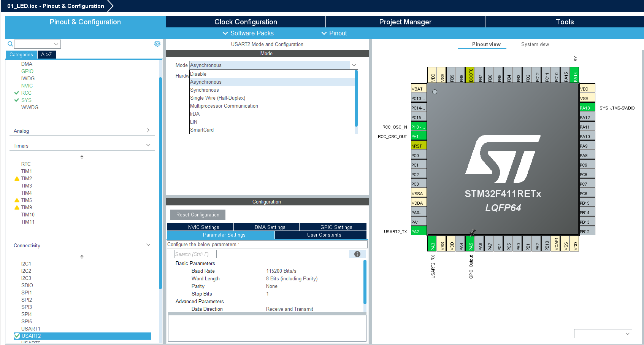Viewport: 644px width, 345px height.
Task: Click the search magnifier icon in categories panel
Action: [10, 44]
